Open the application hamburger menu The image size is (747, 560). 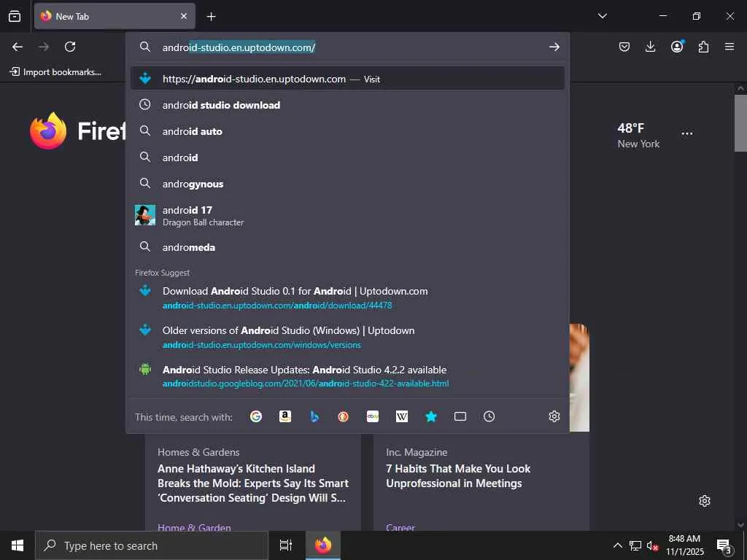pyautogui.click(x=729, y=47)
